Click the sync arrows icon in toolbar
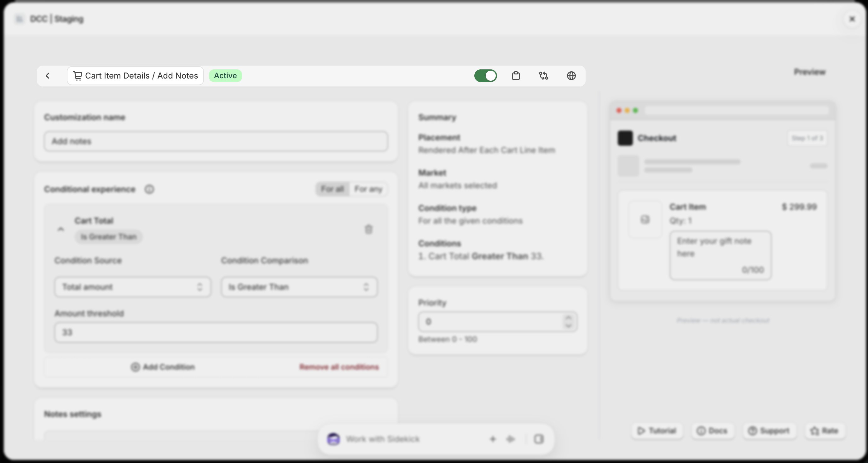The image size is (868, 463). coord(543,76)
